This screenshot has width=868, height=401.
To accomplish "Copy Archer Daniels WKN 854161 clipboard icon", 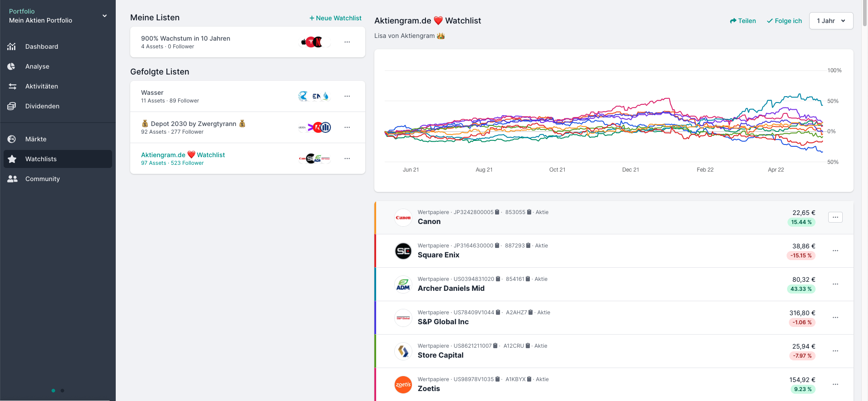I will (x=528, y=279).
